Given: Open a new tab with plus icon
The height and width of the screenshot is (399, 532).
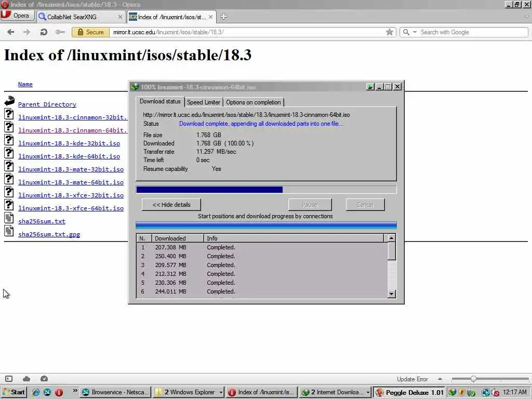Looking at the screenshot, I should 223,16.
